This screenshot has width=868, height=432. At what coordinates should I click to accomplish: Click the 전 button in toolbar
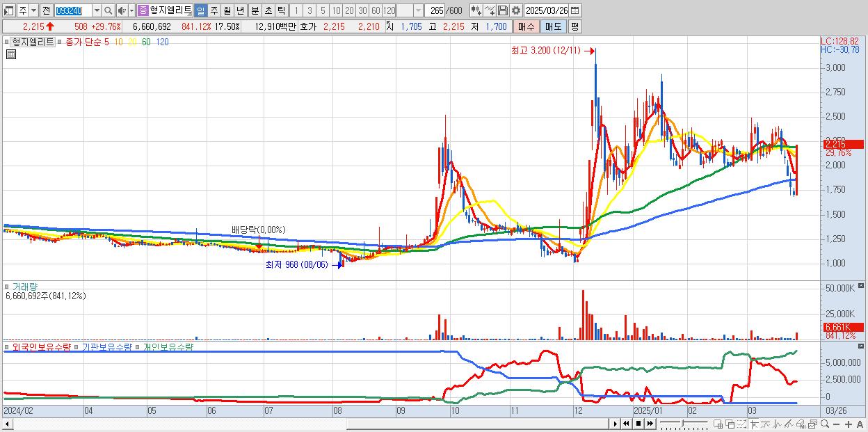(46, 10)
